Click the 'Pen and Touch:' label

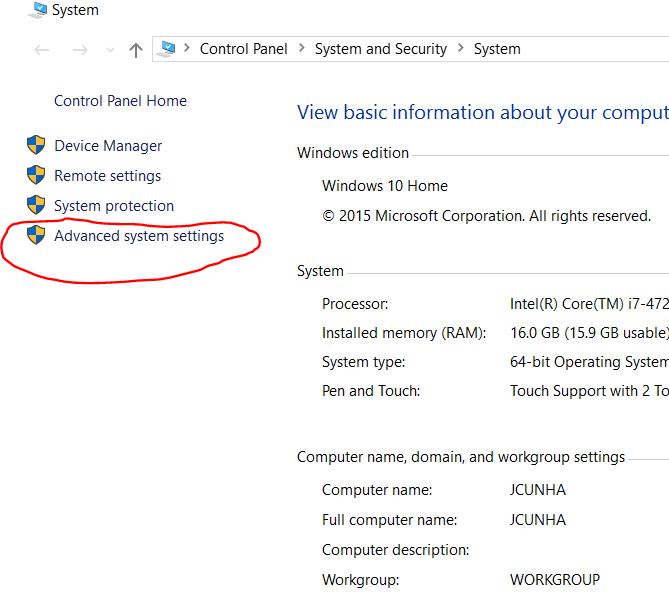(x=371, y=391)
